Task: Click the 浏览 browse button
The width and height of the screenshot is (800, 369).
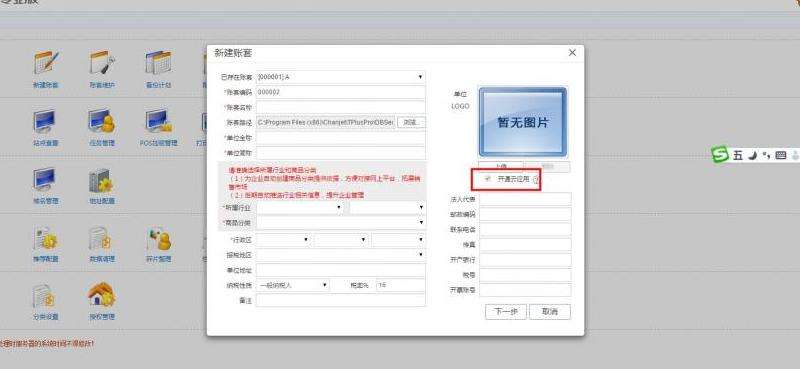Action: 411,122
